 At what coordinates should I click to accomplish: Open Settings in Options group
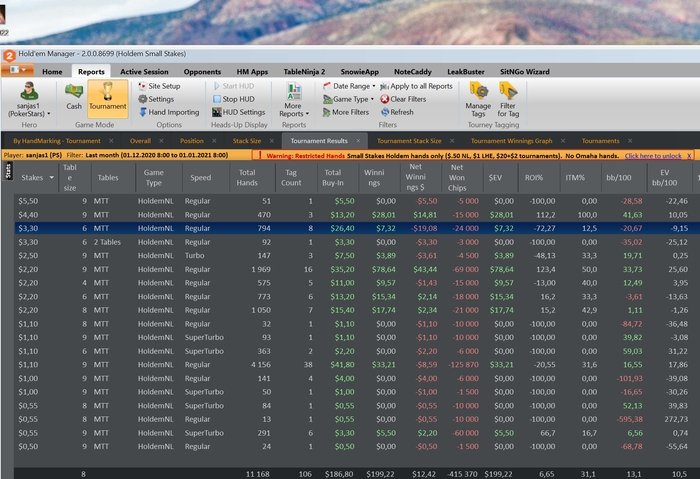tap(156, 99)
